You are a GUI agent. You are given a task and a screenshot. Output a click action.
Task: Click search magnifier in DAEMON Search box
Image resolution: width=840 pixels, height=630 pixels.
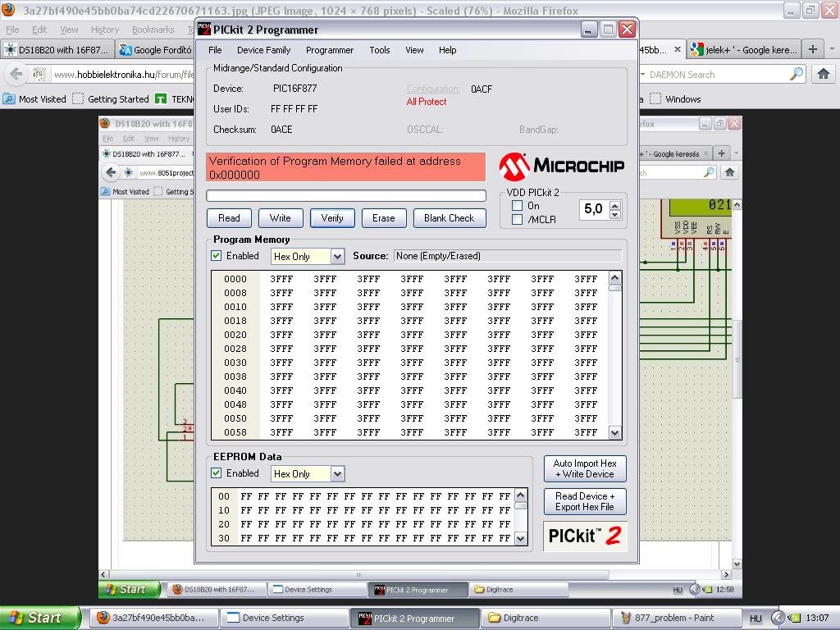796,74
